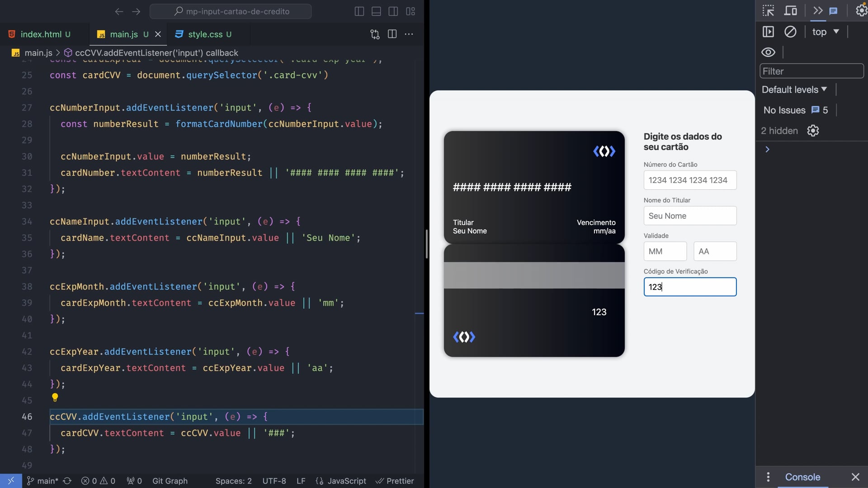Toggle the bottom panel layout icon
Image resolution: width=868 pixels, height=488 pixels.
click(376, 11)
